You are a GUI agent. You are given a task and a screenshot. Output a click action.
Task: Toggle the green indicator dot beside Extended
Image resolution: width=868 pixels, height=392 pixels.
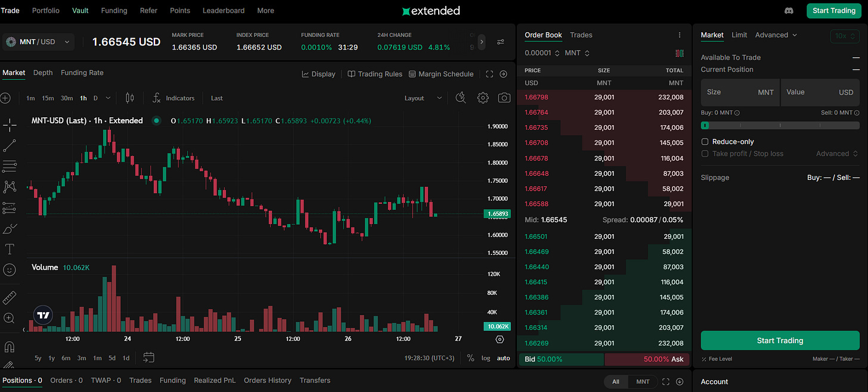[156, 120]
